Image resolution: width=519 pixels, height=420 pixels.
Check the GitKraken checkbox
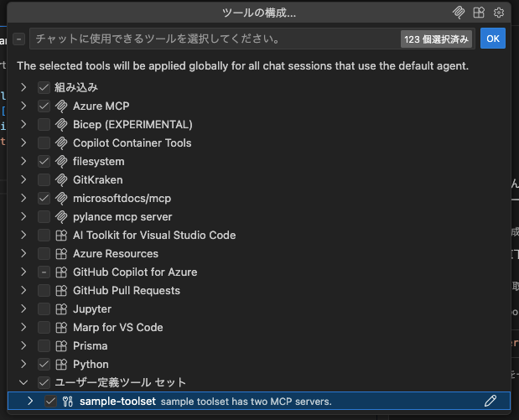pos(44,179)
